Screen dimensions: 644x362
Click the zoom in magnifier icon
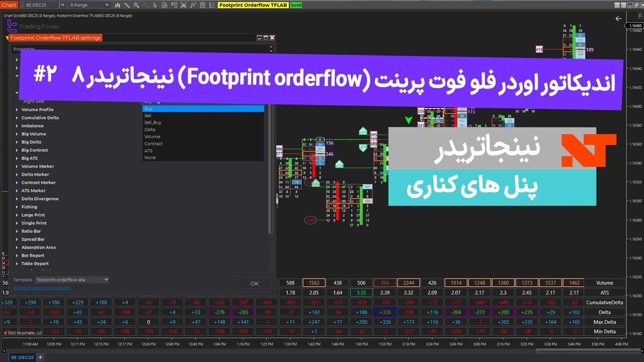pos(136,5)
